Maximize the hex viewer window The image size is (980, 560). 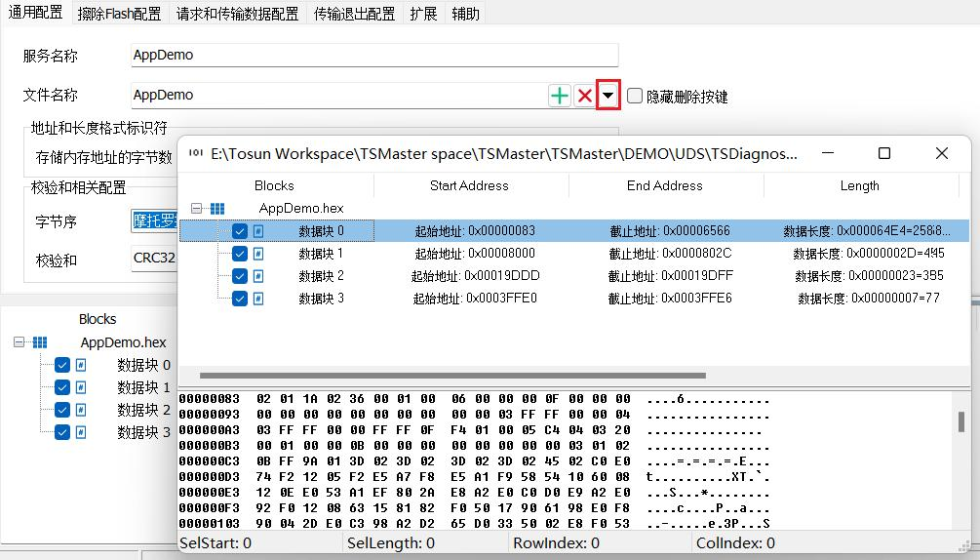(884, 153)
